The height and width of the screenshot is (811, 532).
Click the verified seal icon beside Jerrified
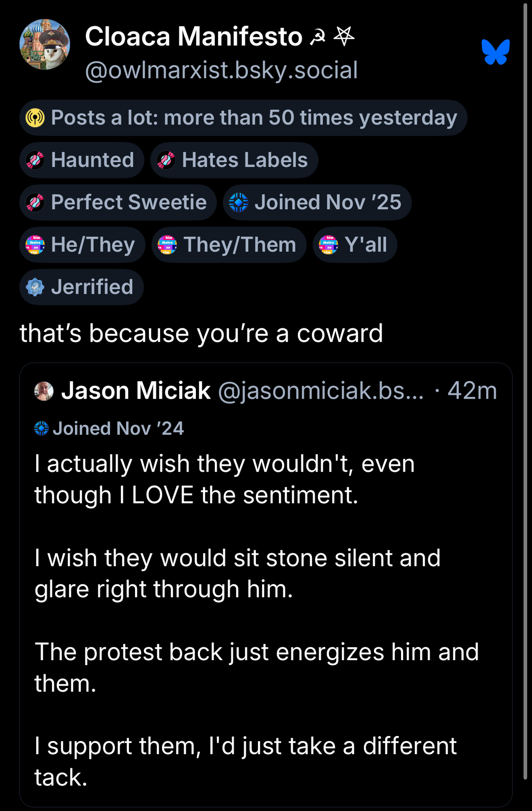35,287
